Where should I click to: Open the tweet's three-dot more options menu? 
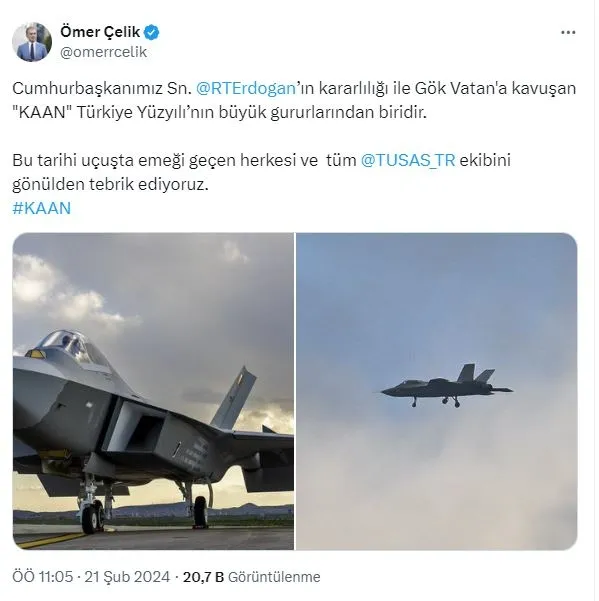pos(568,33)
